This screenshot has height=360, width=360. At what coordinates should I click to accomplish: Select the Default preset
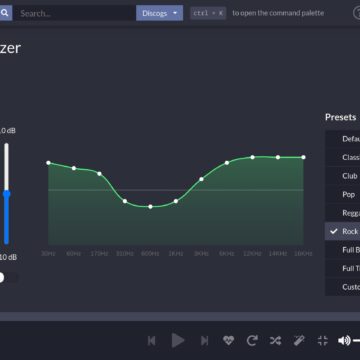[342, 139]
